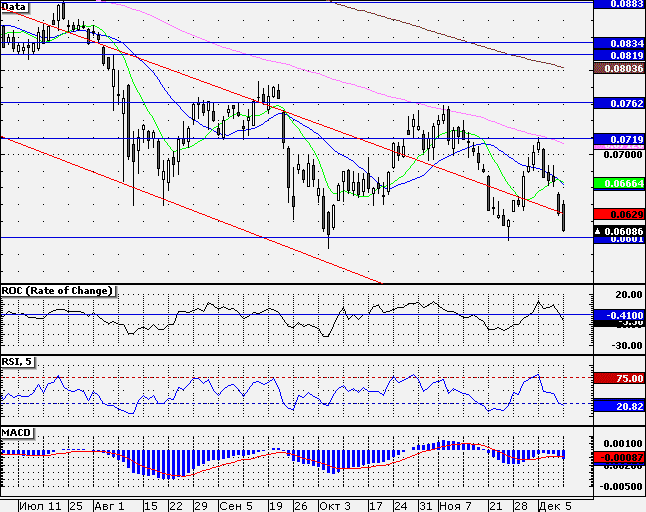Select the MACD indicator panel label
This screenshot has width=646, height=512.
tap(17, 433)
